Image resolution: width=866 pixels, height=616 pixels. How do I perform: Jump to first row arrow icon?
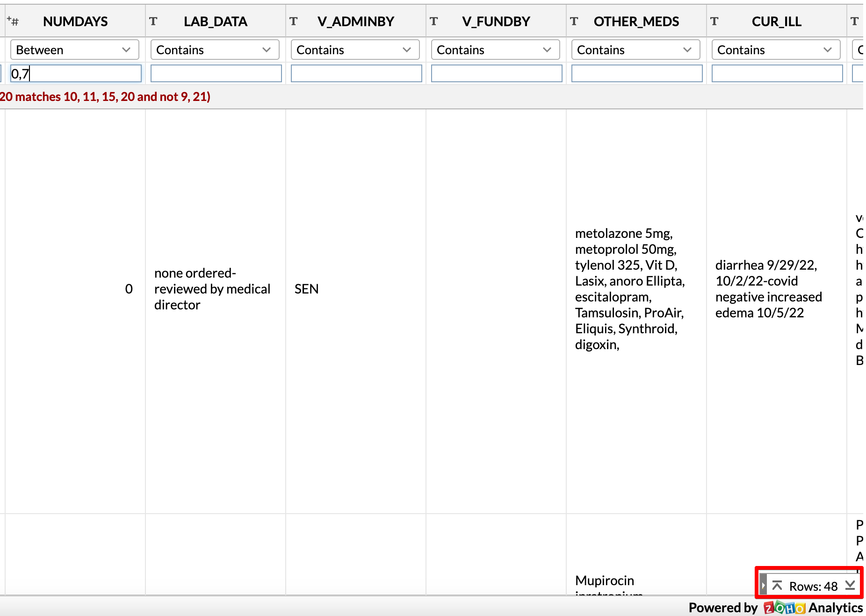(x=777, y=586)
